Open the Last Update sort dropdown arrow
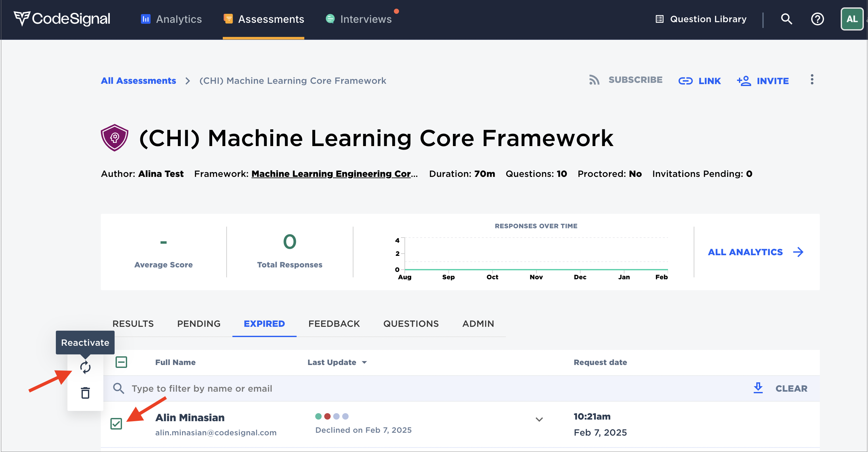 pos(364,362)
